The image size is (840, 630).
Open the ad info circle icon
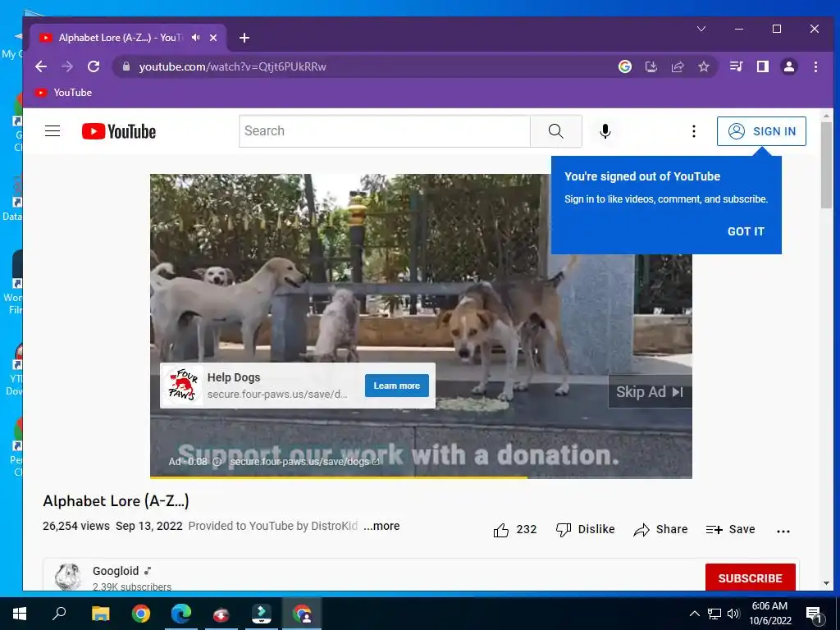[217, 462]
